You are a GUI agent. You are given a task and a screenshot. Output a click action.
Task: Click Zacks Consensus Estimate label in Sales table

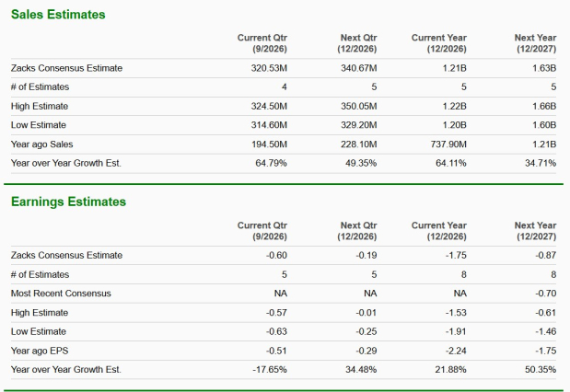tap(66, 68)
